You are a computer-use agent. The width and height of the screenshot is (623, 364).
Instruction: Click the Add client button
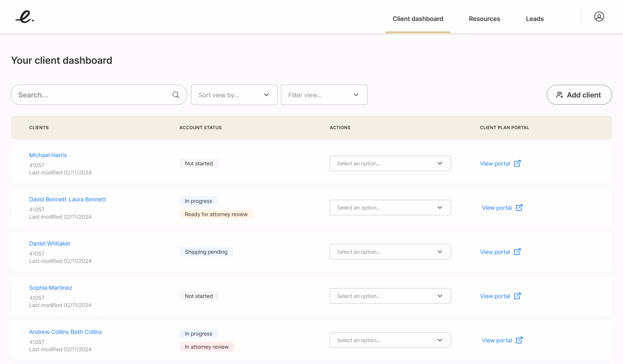[x=579, y=94]
